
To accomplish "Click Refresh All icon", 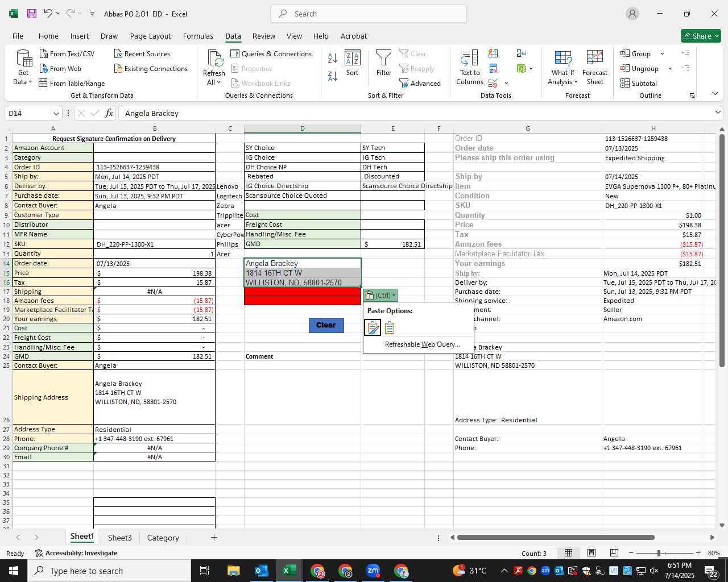I will coord(215,59).
